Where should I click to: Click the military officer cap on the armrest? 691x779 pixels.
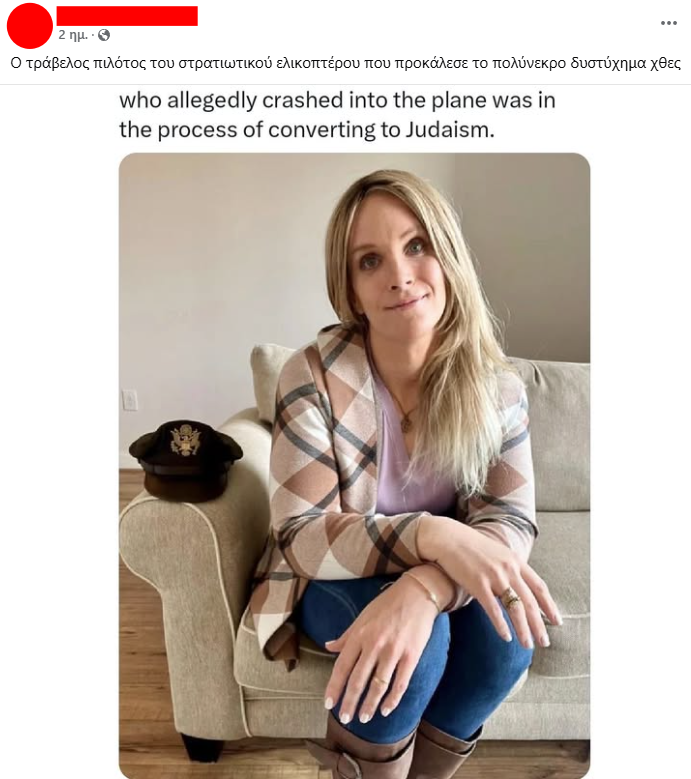185,459
